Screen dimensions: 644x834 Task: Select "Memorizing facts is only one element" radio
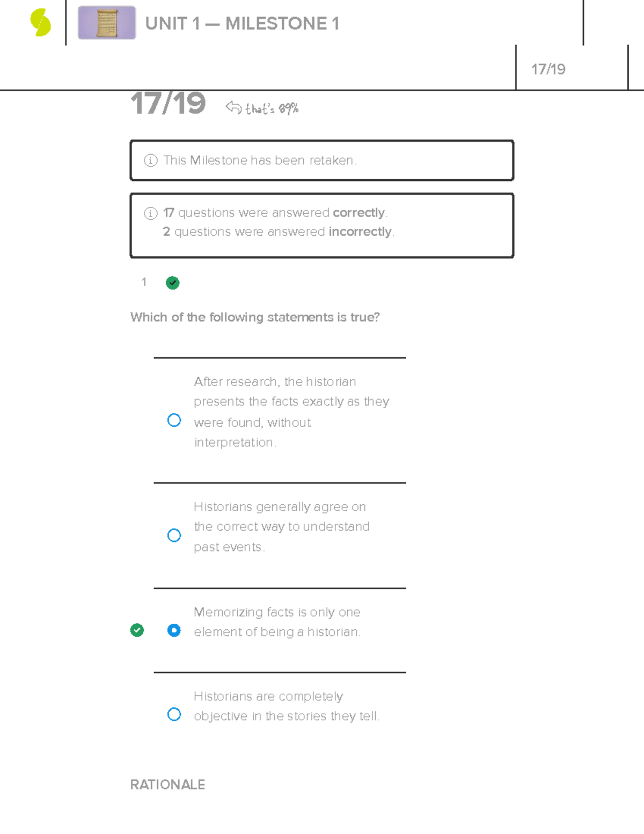(174, 630)
